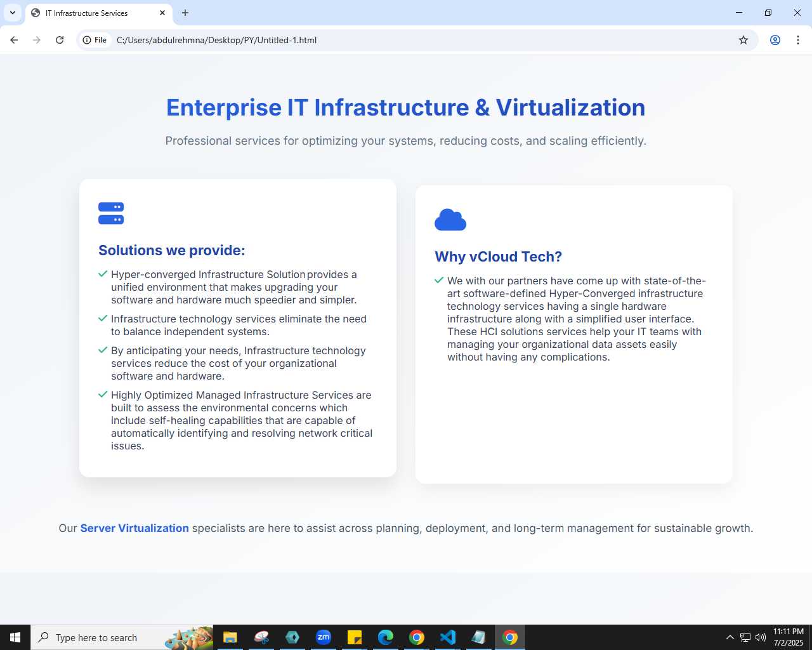Click the browser forward arrow

37,40
